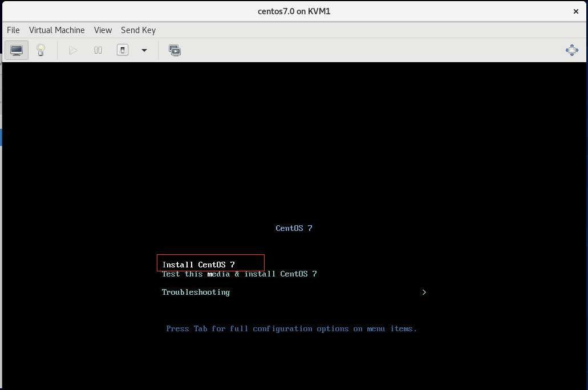Shut down the virtual machine button
The height and width of the screenshot is (390, 588).
pyautogui.click(x=123, y=50)
